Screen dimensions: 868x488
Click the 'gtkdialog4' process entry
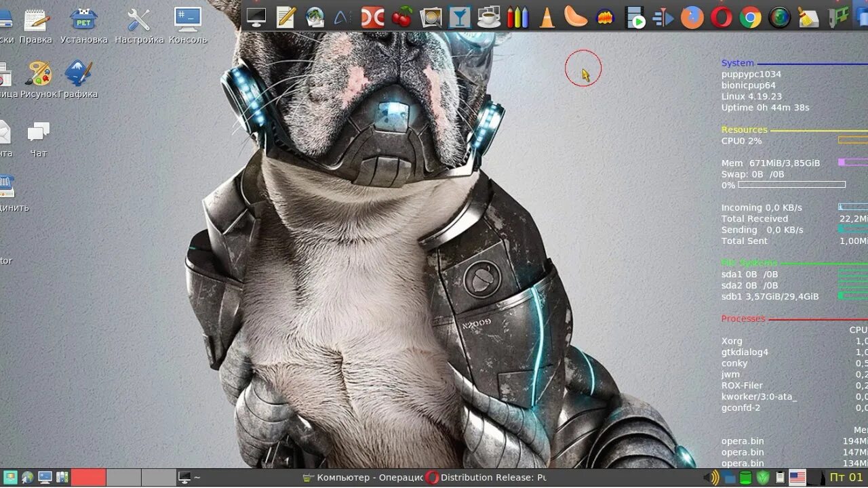pos(745,352)
